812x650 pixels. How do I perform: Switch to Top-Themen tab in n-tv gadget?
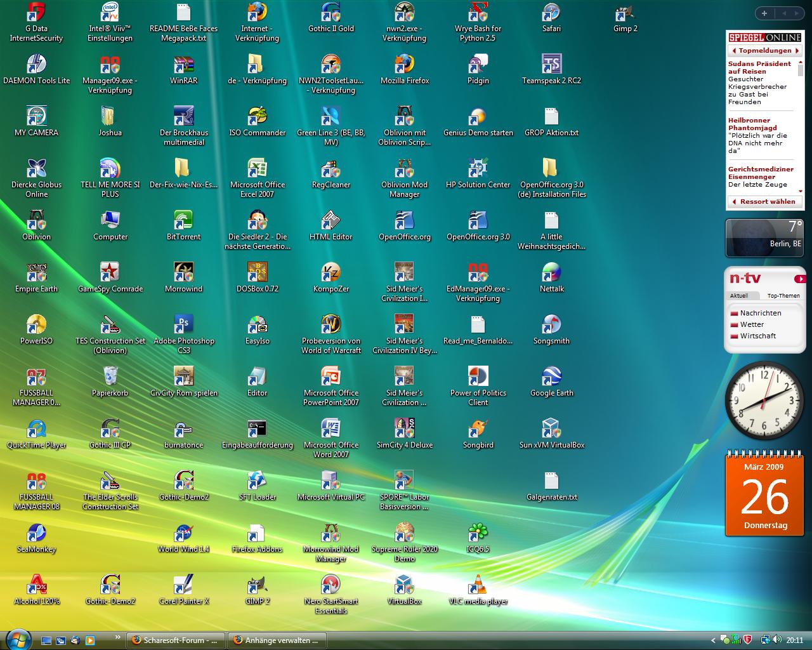point(783,296)
